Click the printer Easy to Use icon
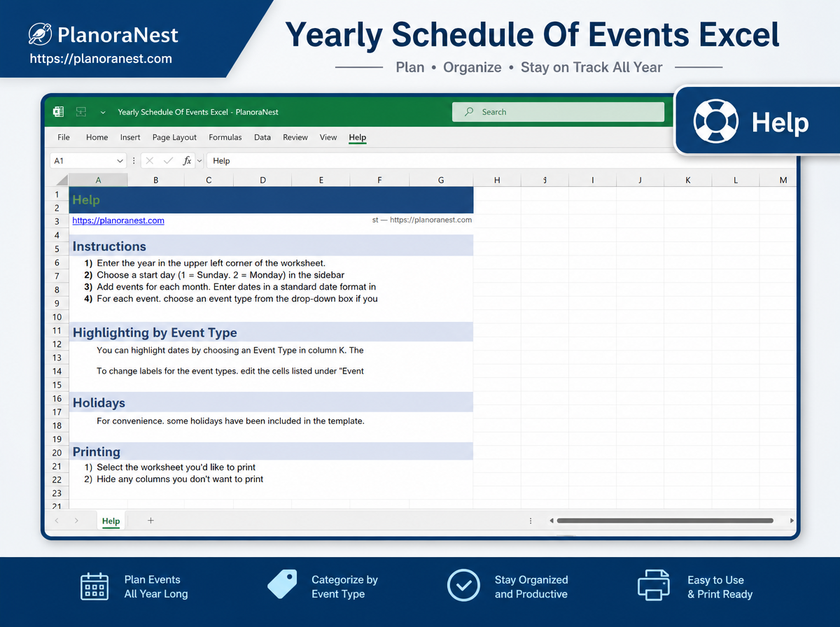Screen dimensions: 840x627 [x=654, y=584]
